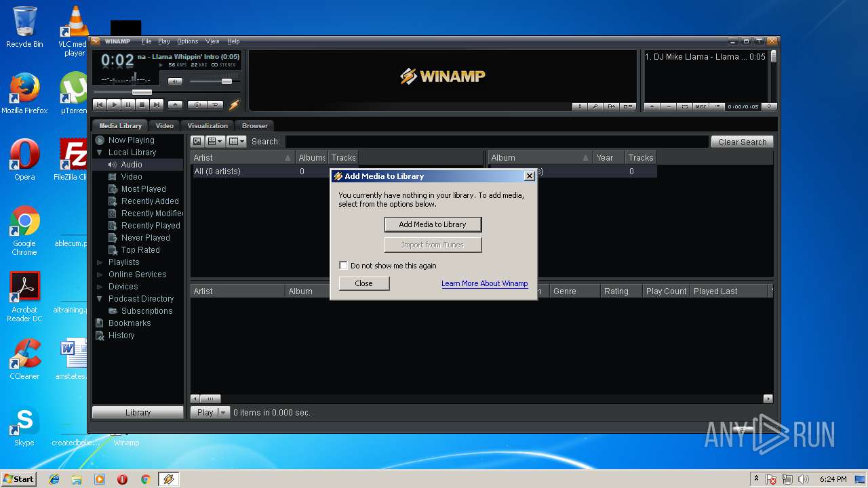868x488 pixels.
Task: Mute audio with the speaker button
Action: [x=175, y=81]
